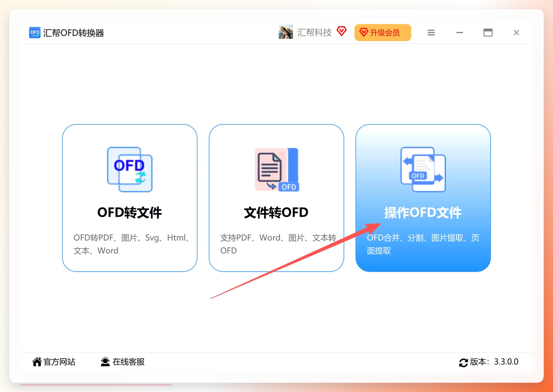Click the 文件转OFD document icon
Viewport: 553px width, 392px height.
click(276, 169)
